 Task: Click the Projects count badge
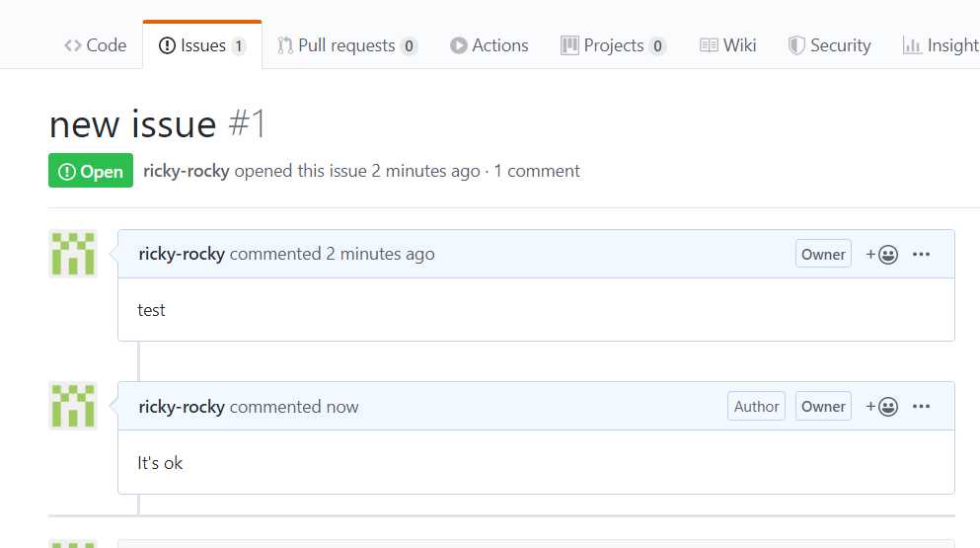click(657, 46)
